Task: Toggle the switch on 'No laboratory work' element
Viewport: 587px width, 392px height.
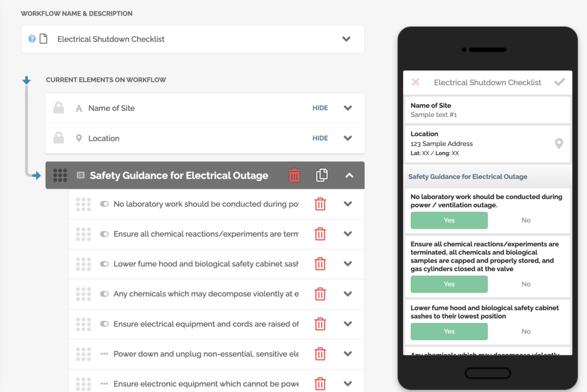Action: pyautogui.click(x=105, y=204)
